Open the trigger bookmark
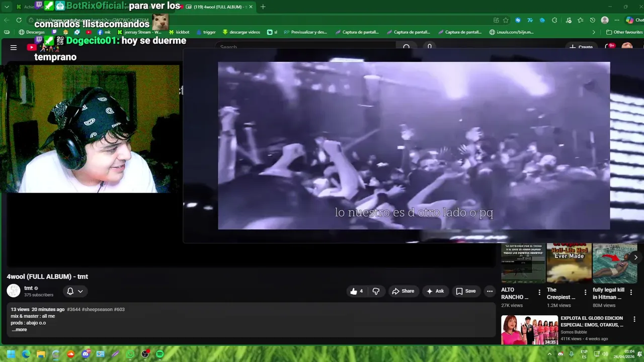This screenshot has height=362, width=644. (x=206, y=32)
